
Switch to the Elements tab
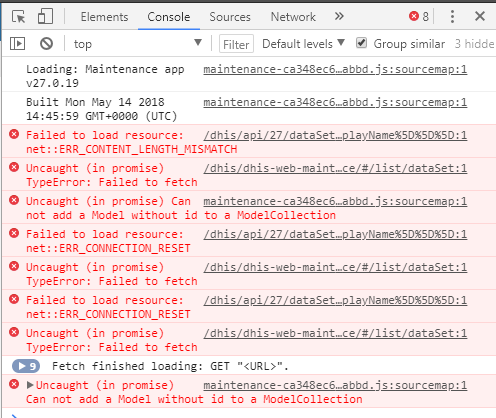(104, 17)
